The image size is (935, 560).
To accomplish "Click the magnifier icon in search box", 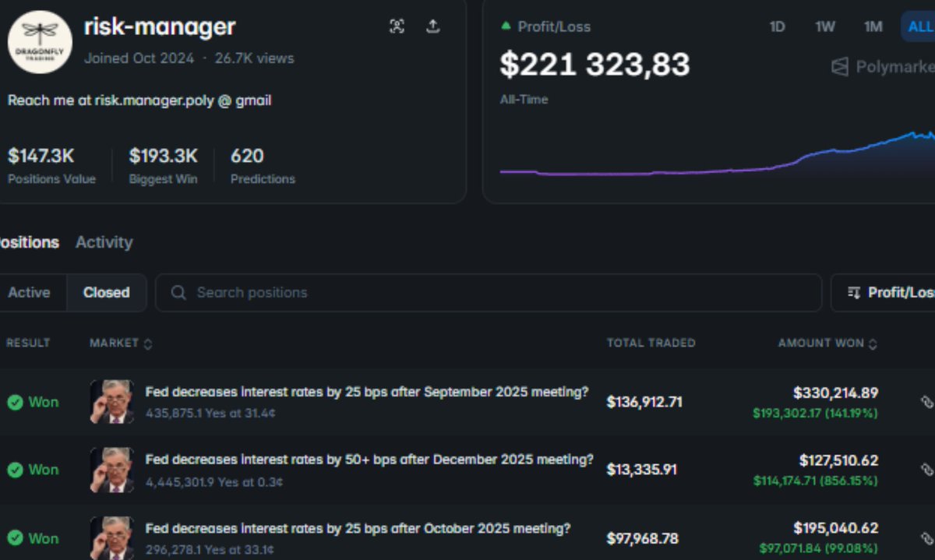I will (178, 293).
